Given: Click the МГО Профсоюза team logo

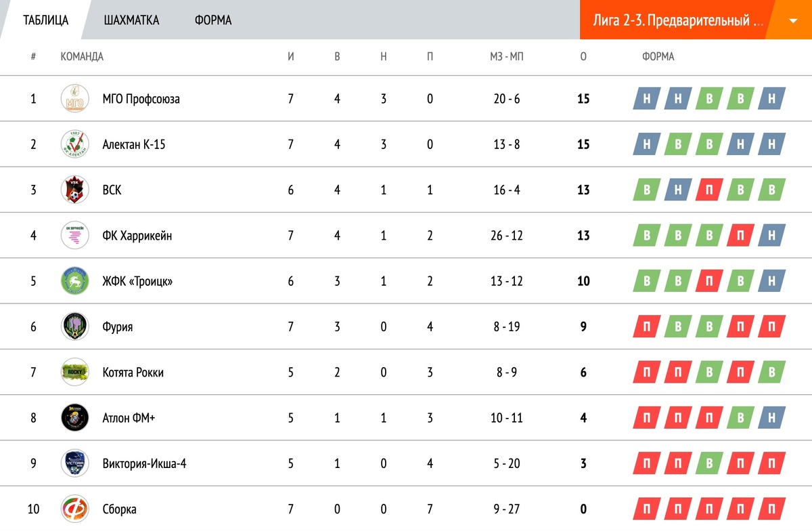Looking at the screenshot, I should [74, 99].
